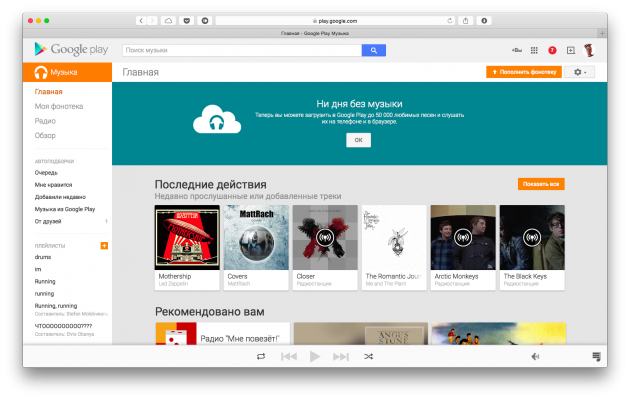The image size is (630, 400).
Task: Select Радио in the sidebar
Action: point(45,121)
